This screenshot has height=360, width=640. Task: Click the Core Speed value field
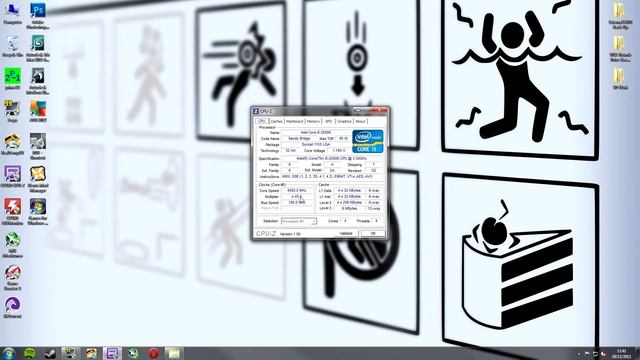tap(297, 191)
